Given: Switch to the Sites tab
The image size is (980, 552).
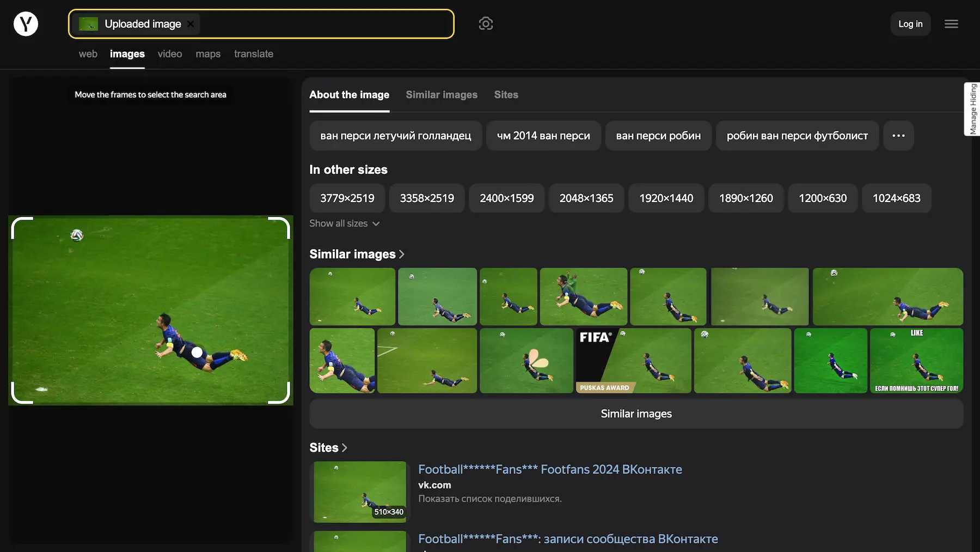Looking at the screenshot, I should [x=506, y=95].
